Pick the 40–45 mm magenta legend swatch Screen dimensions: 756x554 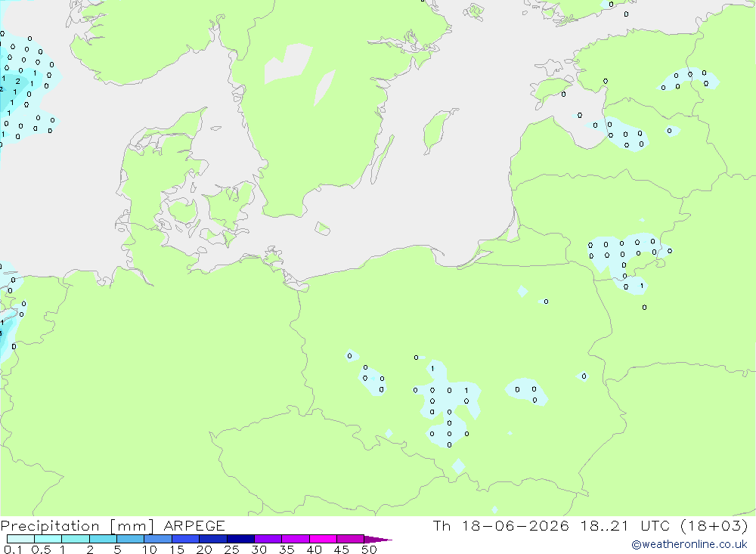pos(323,539)
